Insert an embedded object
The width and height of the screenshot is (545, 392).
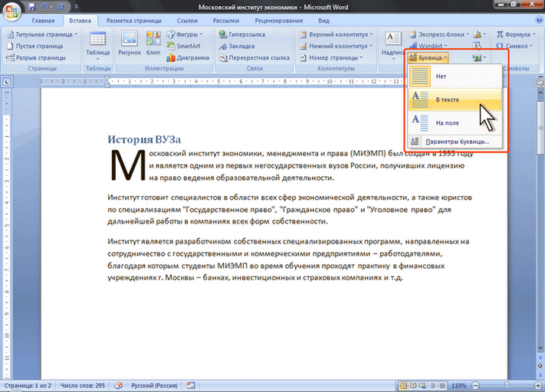tap(480, 57)
